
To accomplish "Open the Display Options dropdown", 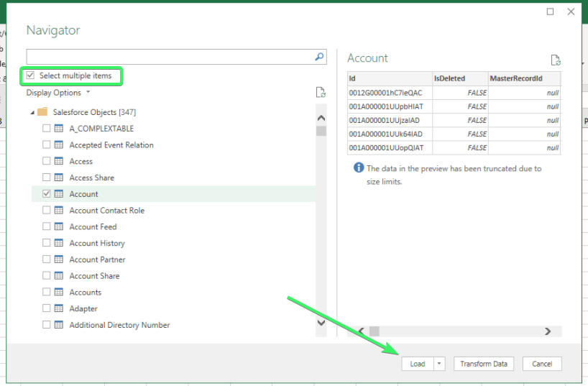I will point(58,93).
